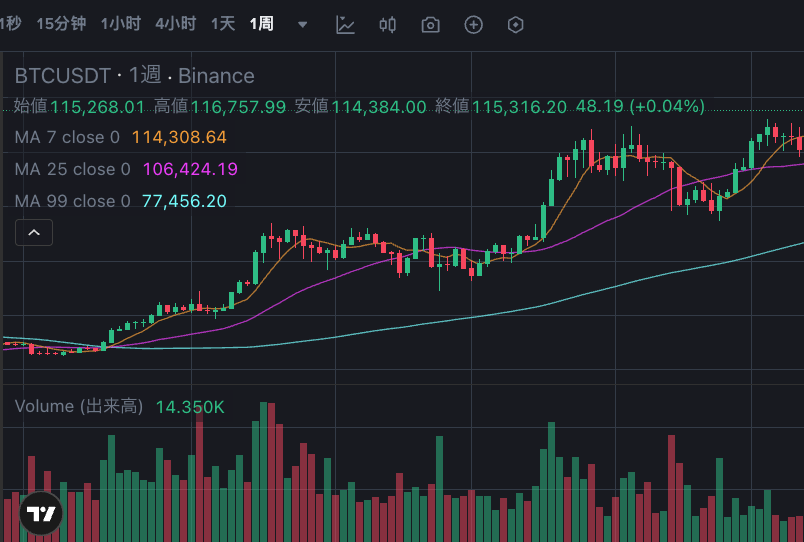Click the MA 99 close indicator label
The height and width of the screenshot is (542, 804).
pos(72,201)
